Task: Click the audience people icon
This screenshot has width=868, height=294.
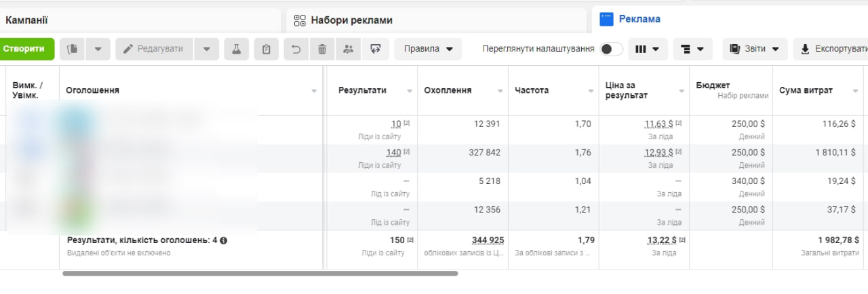Action: (348, 49)
